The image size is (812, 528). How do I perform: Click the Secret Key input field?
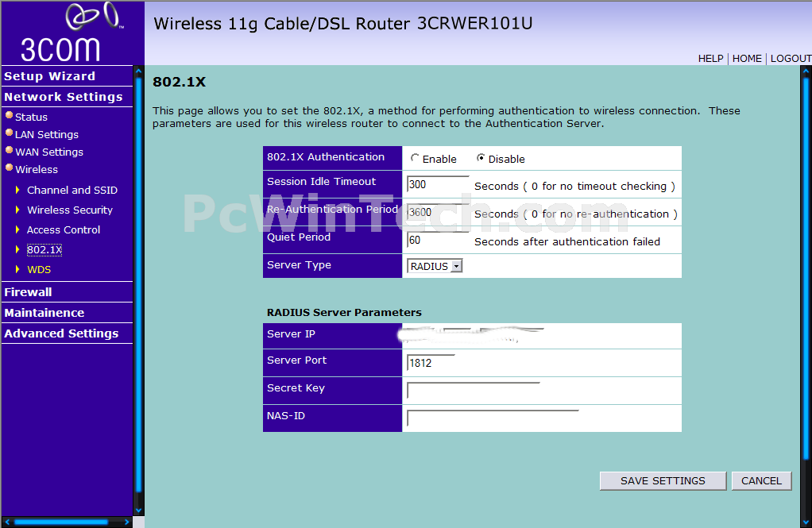(x=474, y=391)
